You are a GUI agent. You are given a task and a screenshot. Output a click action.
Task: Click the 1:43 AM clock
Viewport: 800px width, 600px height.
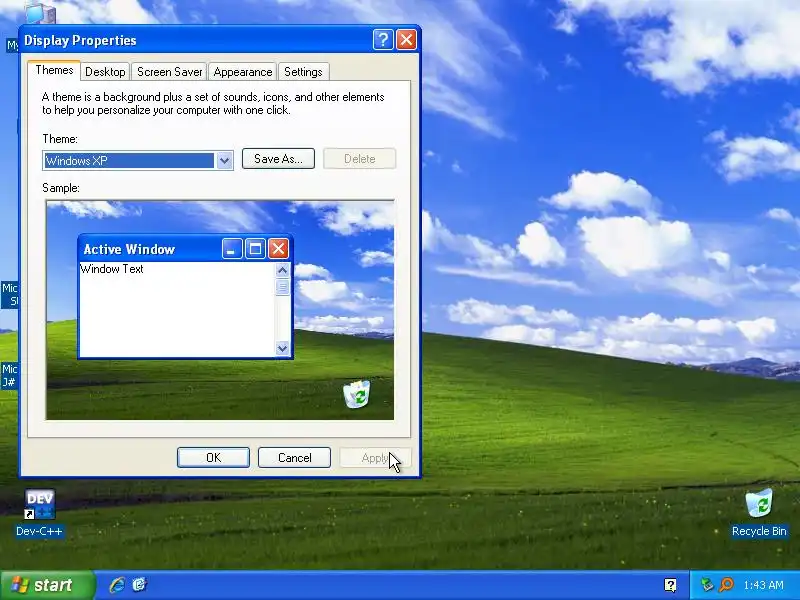(764, 585)
